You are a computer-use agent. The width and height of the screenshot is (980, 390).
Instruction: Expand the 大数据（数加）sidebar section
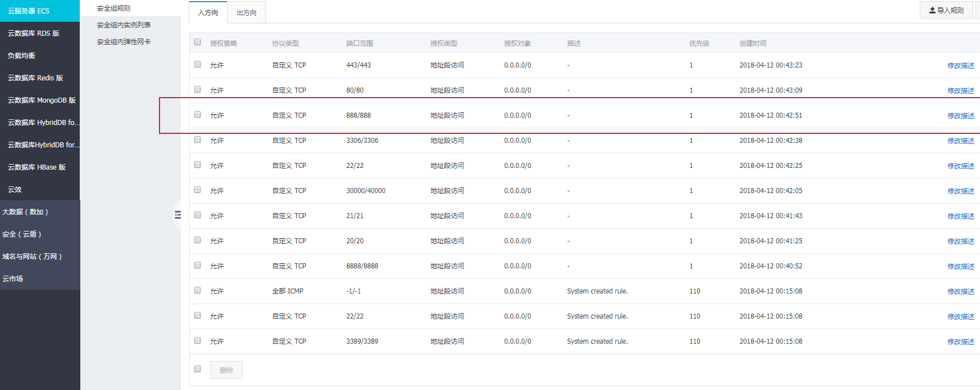[x=26, y=212]
